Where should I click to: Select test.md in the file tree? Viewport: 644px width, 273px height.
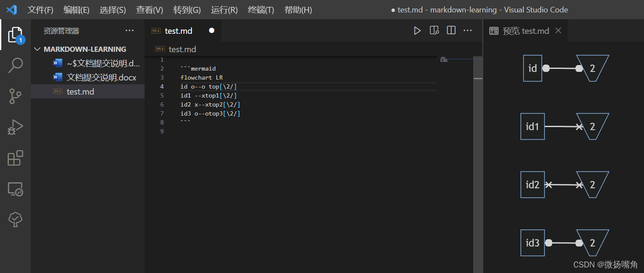pyautogui.click(x=88, y=92)
